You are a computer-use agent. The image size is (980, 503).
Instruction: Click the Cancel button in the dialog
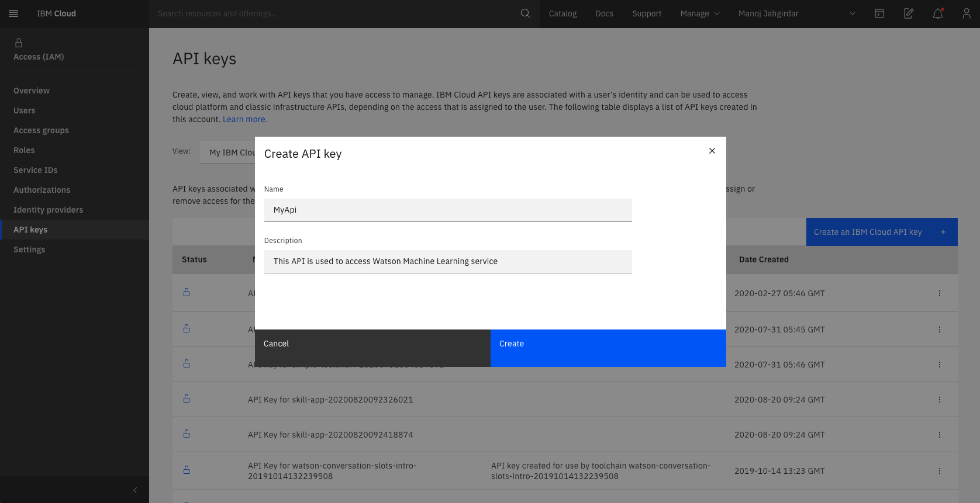[x=372, y=348]
